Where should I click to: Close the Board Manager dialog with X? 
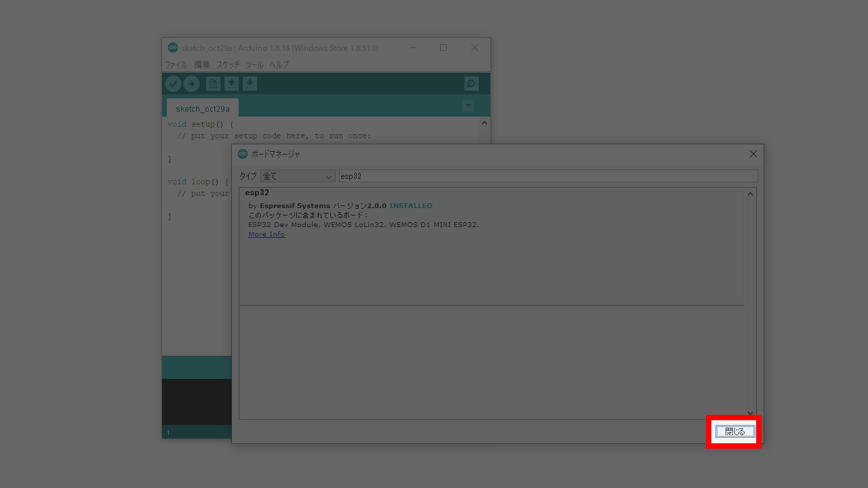(x=753, y=155)
